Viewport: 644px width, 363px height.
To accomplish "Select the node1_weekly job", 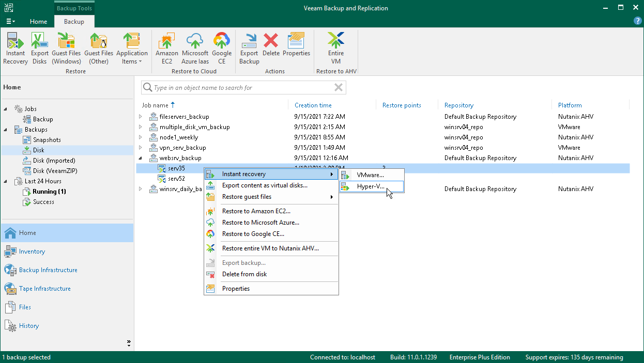I will (179, 137).
